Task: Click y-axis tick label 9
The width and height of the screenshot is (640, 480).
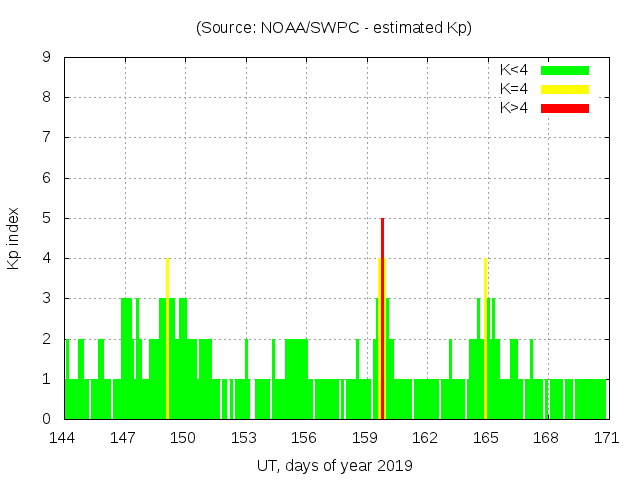Action: [x=47, y=58]
